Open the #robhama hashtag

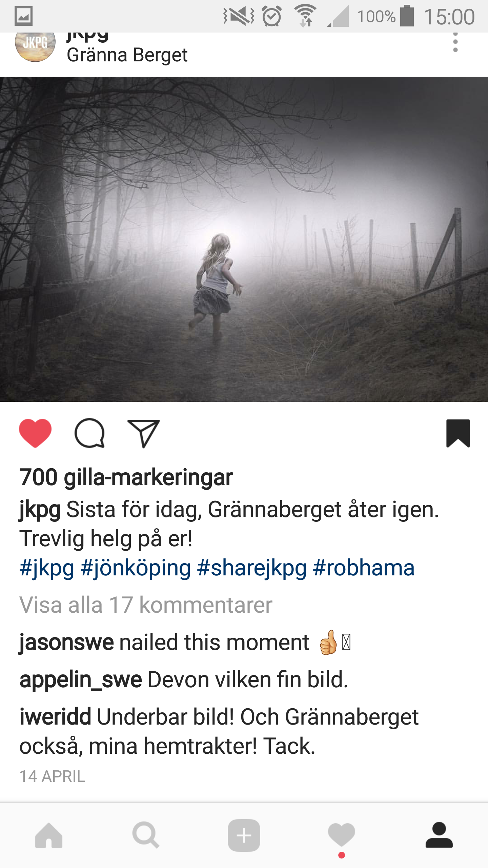click(364, 568)
